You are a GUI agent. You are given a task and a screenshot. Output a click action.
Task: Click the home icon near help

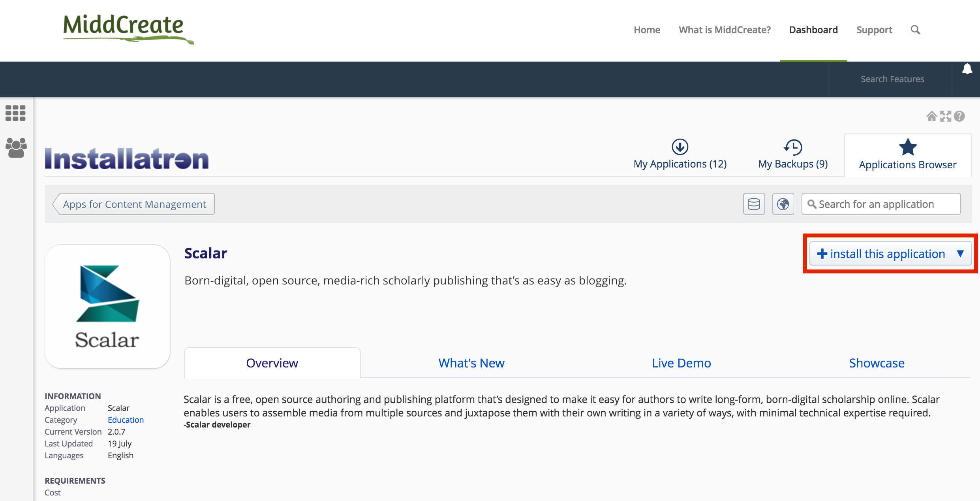click(931, 116)
